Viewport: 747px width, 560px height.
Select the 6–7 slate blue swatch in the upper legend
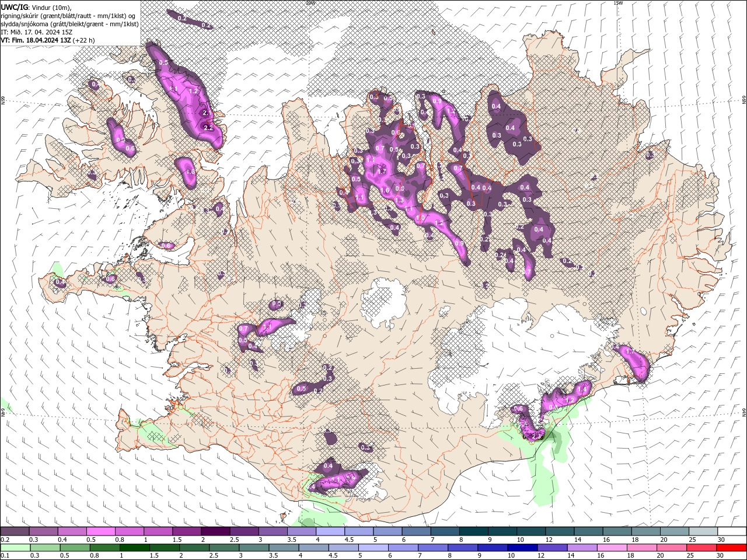(416, 531)
